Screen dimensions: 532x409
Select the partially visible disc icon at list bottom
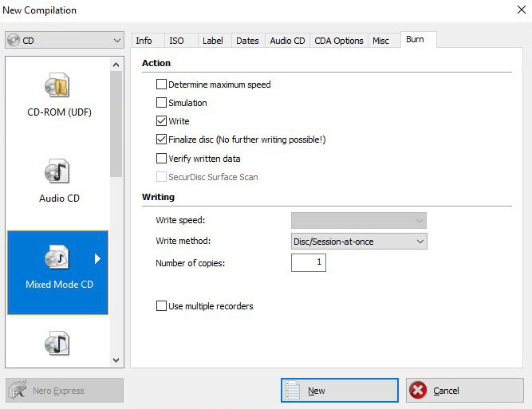coord(57,344)
